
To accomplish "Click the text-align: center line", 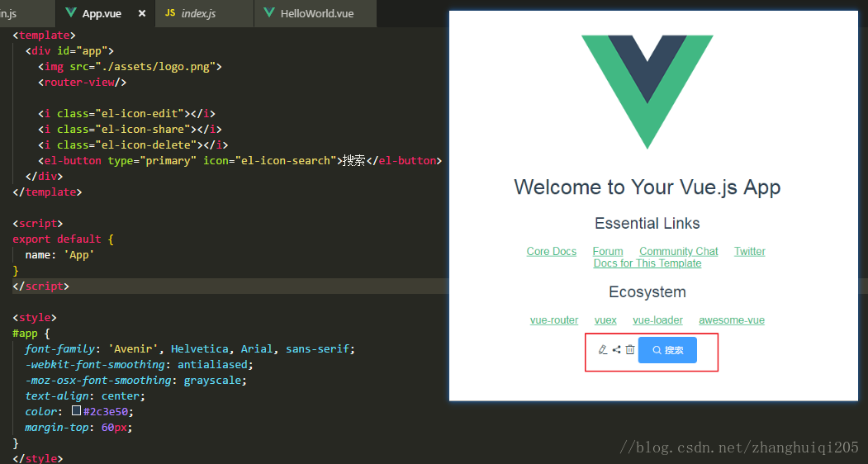I will [85, 396].
